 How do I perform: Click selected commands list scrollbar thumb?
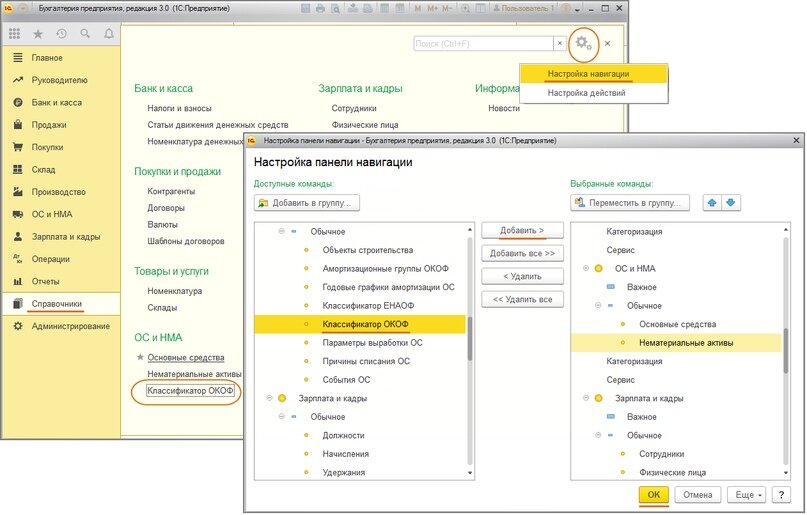[x=785, y=350]
